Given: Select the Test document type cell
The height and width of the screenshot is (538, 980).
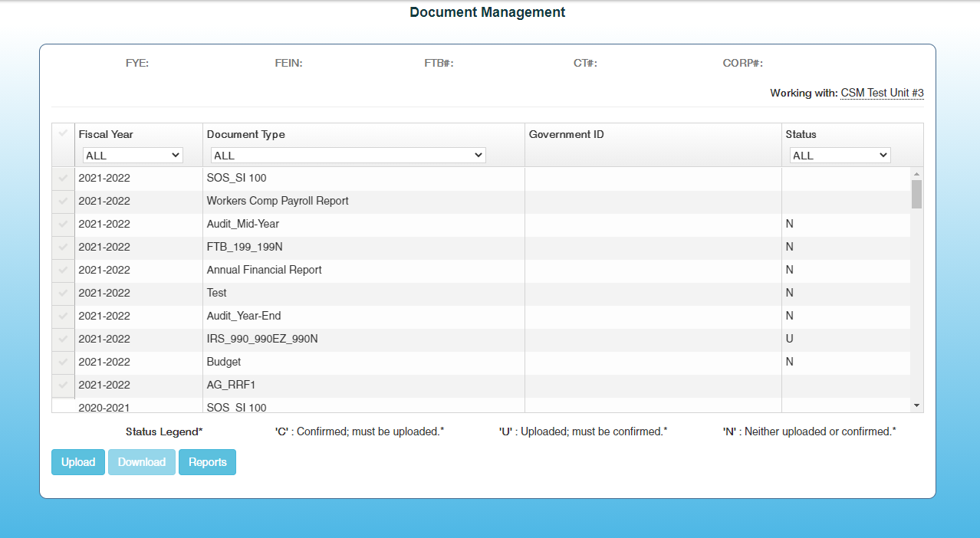Looking at the screenshot, I should (217, 293).
